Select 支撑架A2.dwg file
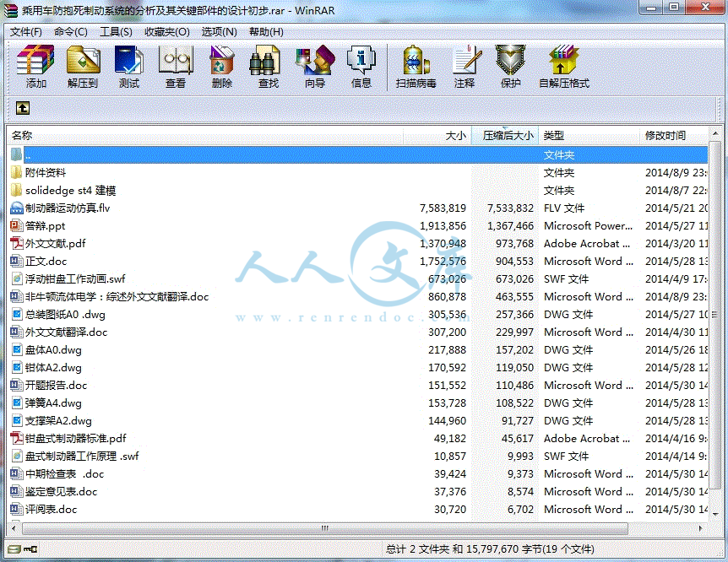 [58, 420]
